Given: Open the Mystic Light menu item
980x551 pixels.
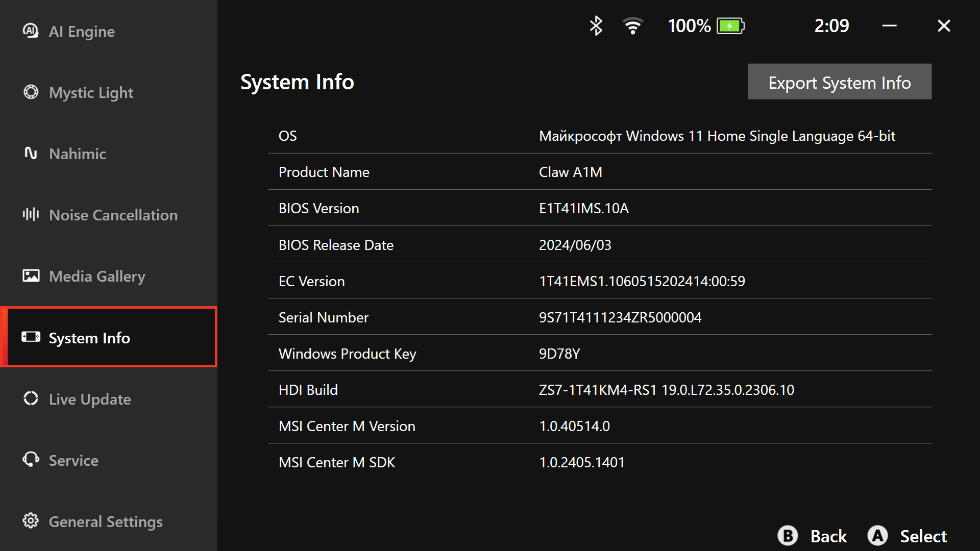Looking at the screenshot, I should coord(91,92).
